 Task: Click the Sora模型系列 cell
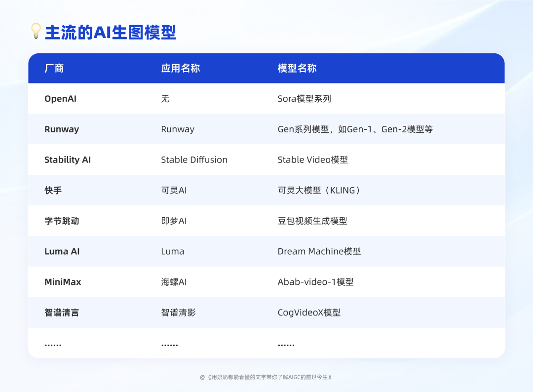point(304,99)
